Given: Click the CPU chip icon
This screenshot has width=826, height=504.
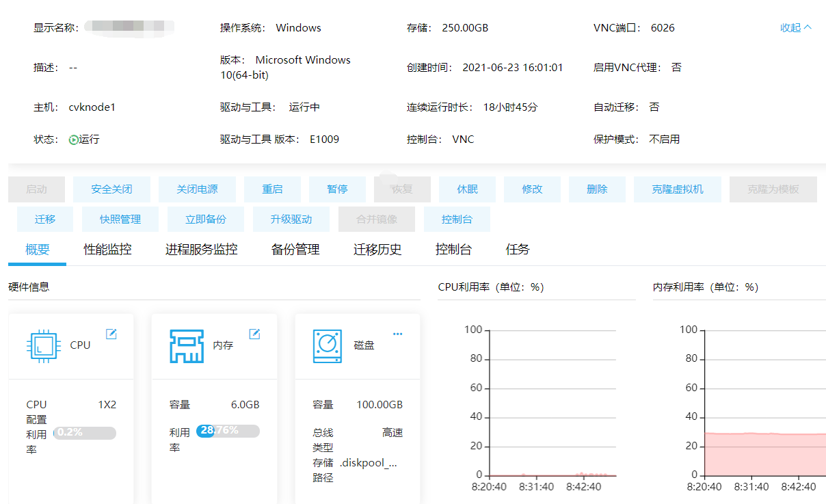Looking at the screenshot, I should [x=43, y=345].
